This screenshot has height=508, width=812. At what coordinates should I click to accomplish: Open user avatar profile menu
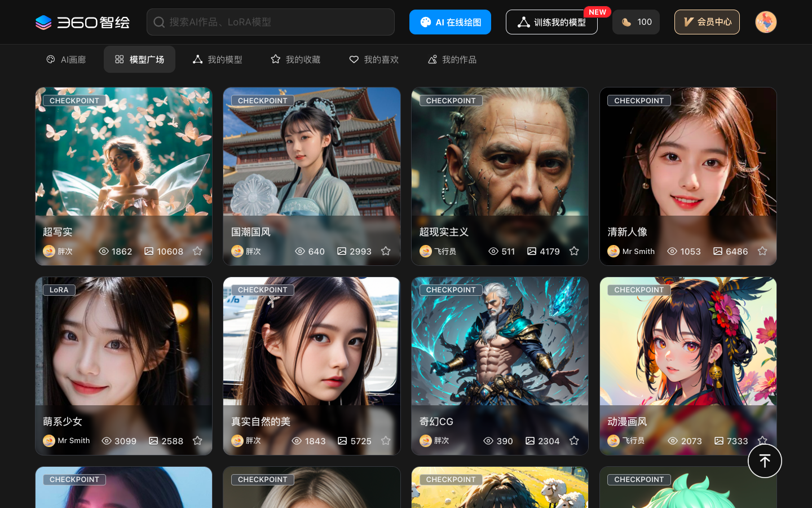766,22
